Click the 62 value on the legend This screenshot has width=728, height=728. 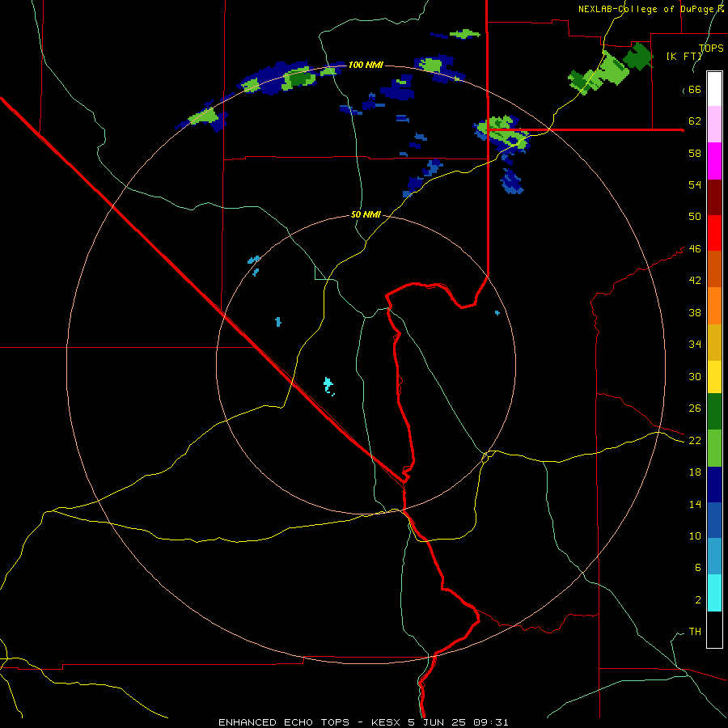(x=695, y=121)
